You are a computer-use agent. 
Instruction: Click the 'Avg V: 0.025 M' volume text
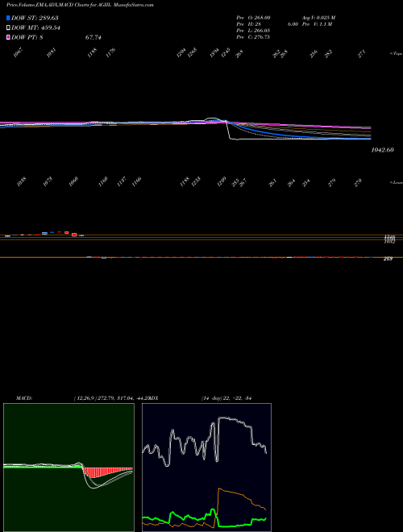pyautogui.click(x=318, y=18)
